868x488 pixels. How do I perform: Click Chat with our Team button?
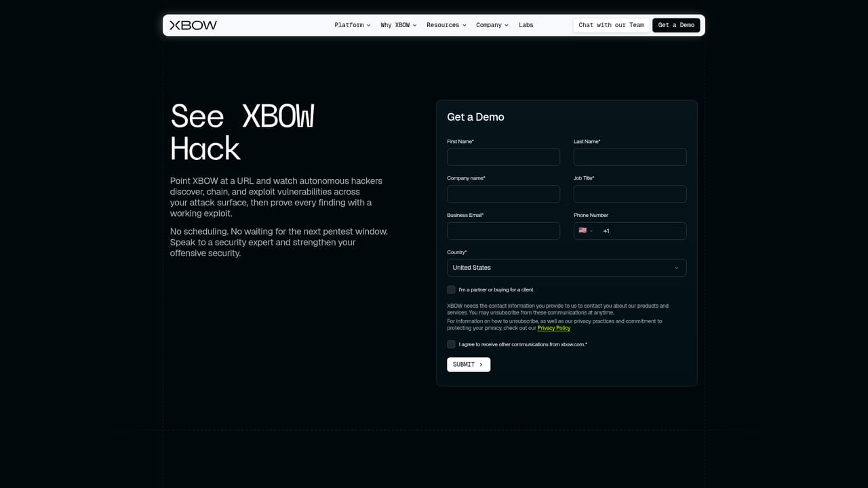(612, 25)
